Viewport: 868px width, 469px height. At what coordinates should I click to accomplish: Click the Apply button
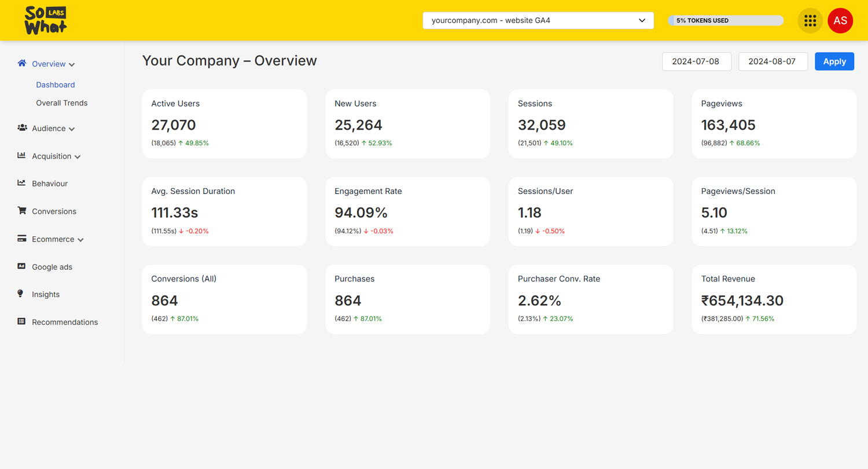pyautogui.click(x=834, y=61)
